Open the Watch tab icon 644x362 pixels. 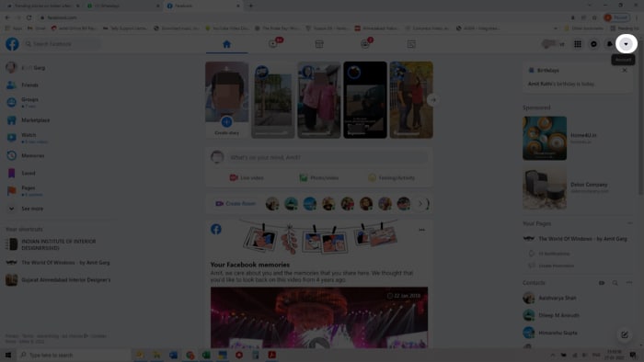pos(273,44)
